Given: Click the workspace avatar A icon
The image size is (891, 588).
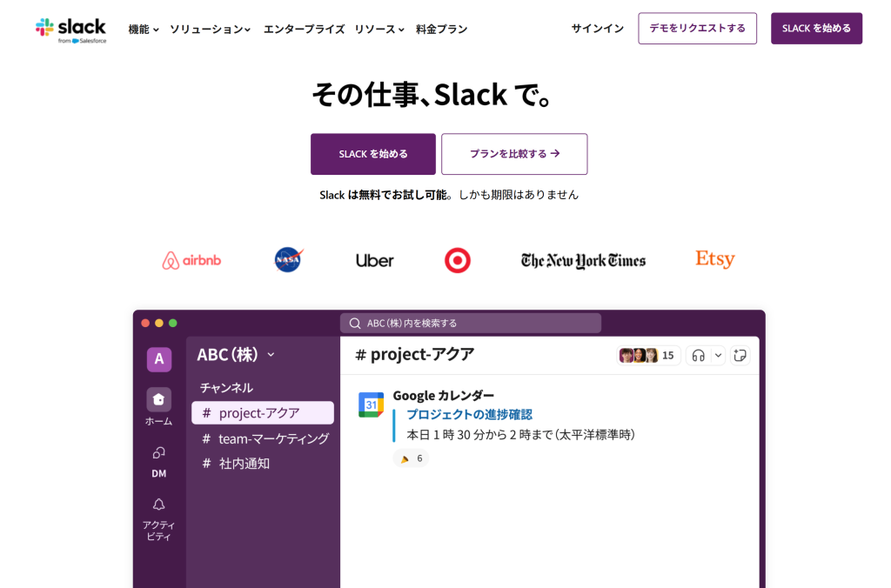Looking at the screenshot, I should pos(159,359).
